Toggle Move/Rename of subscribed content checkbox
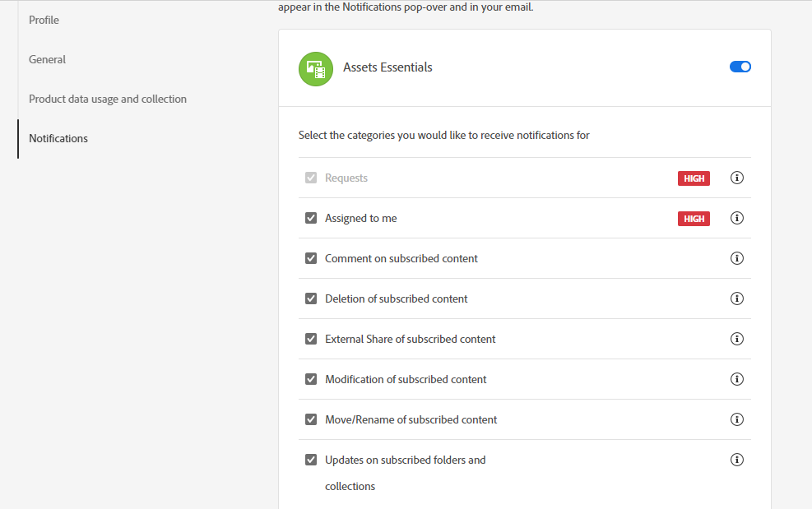This screenshot has height=509, width=812. pos(311,419)
